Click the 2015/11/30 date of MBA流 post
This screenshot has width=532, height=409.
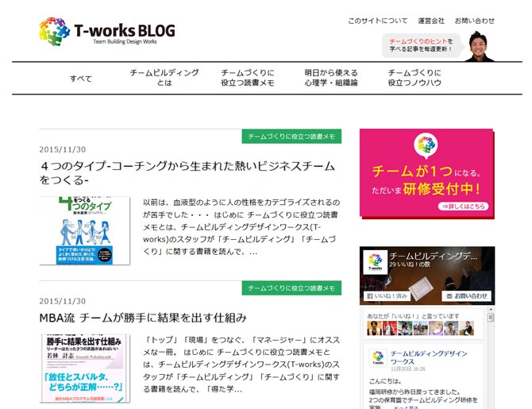tap(63, 302)
